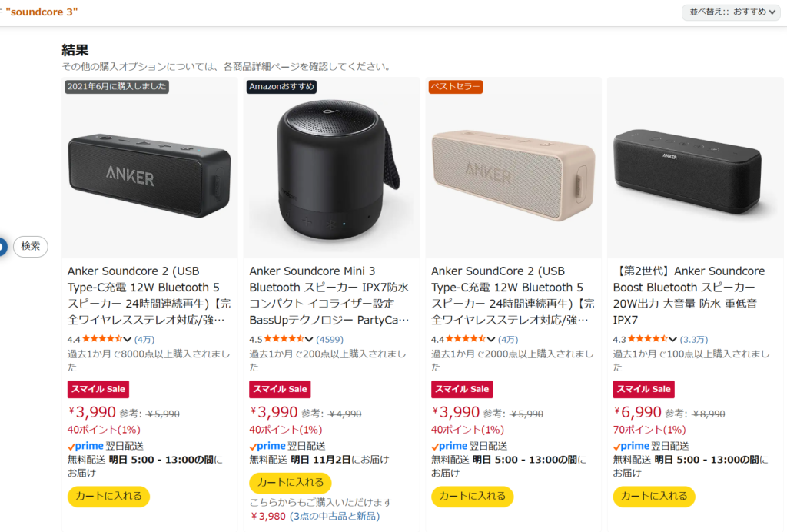The height and width of the screenshot is (532, 787).
Task: Open the 3点の中古品と新品 offers link
Action: pyautogui.click(x=335, y=516)
